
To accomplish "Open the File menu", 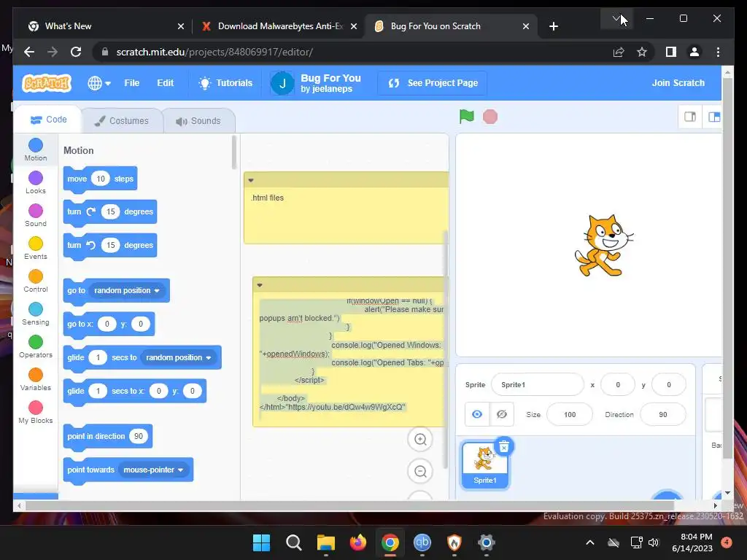I will (131, 83).
